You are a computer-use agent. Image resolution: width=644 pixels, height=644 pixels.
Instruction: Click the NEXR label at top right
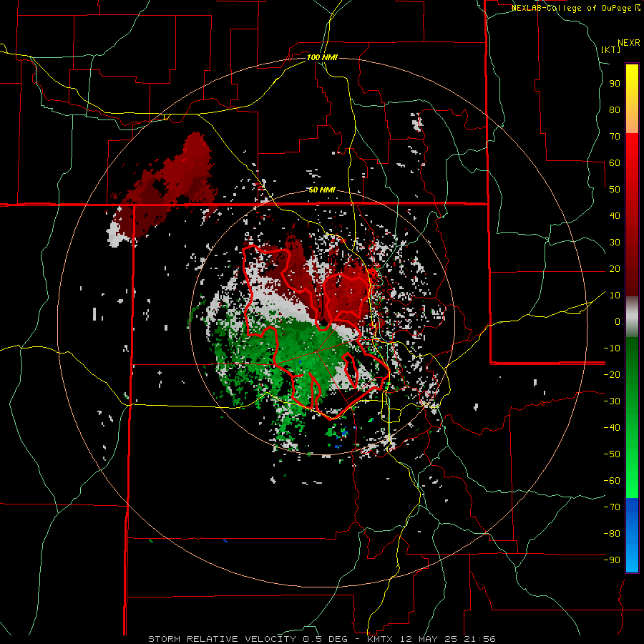click(629, 43)
